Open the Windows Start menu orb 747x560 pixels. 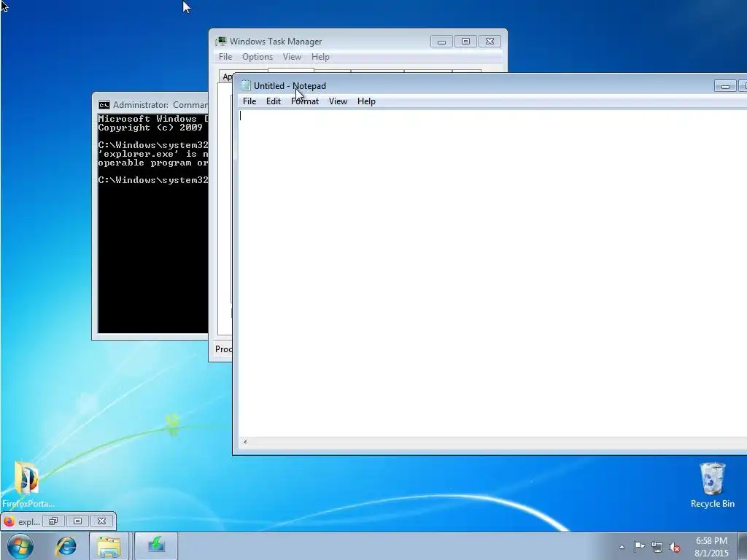pos(20,545)
